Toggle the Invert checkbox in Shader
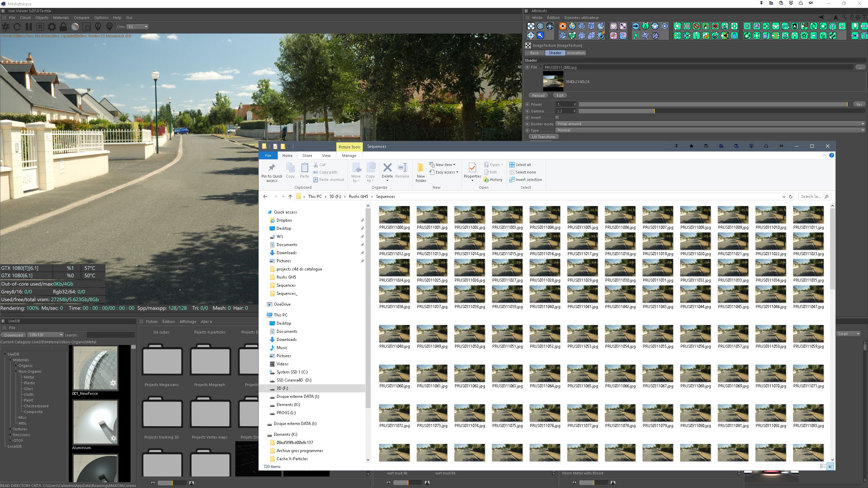The image size is (868, 488). tap(557, 117)
